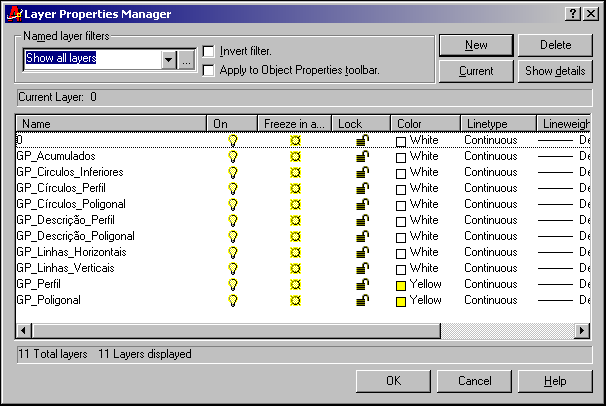Open the yellow color swatch for GP_Poligonal
This screenshot has height=406, width=606.
401,301
